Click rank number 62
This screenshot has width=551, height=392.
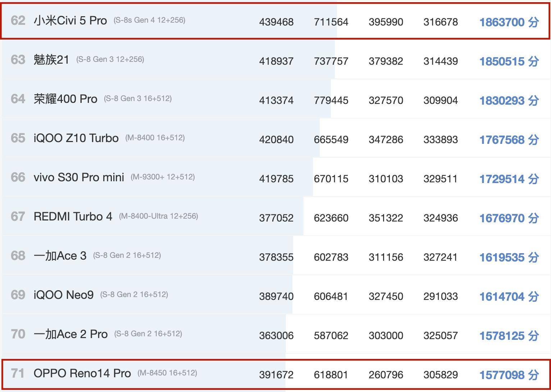point(18,20)
